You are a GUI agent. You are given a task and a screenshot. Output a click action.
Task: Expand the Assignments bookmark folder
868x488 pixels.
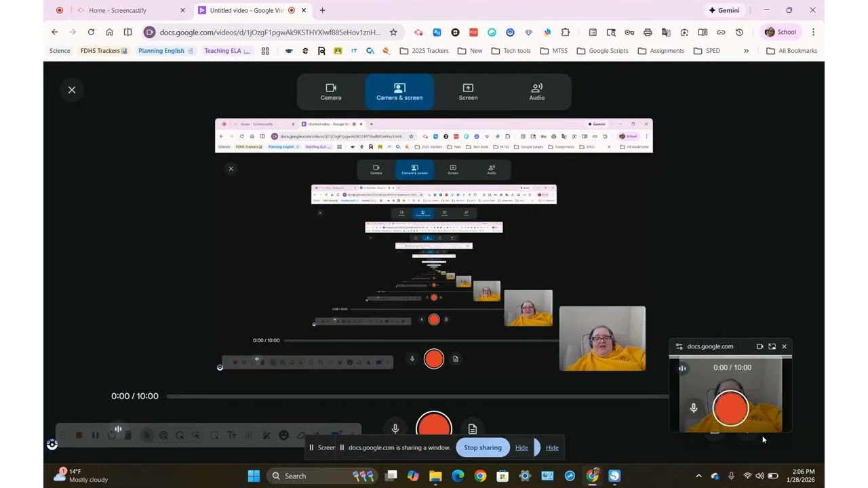(660, 51)
